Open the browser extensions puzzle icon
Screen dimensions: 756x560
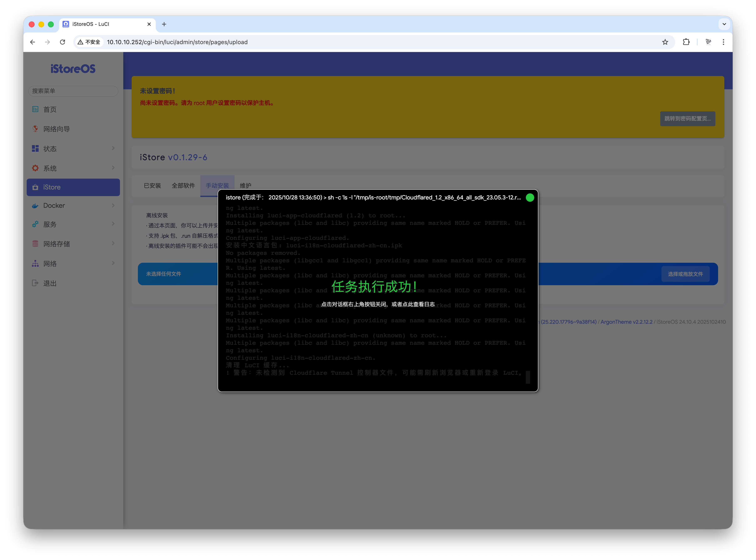pyautogui.click(x=686, y=42)
